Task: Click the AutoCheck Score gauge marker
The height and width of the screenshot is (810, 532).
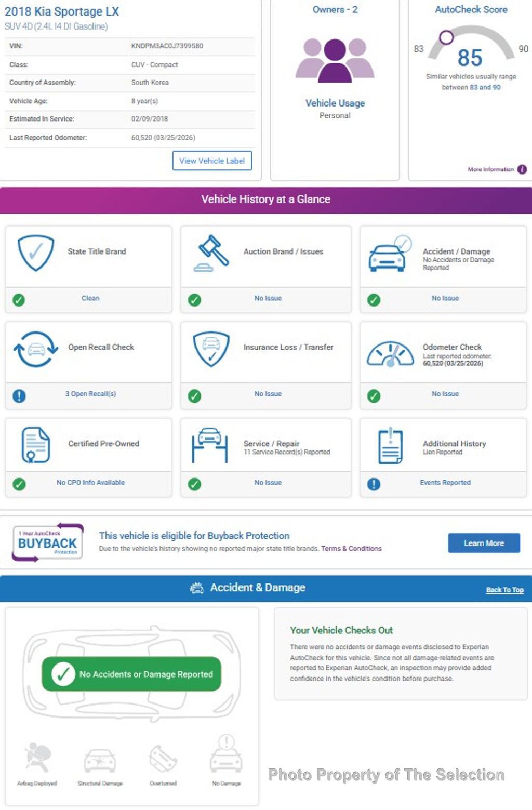Action: 446,37
